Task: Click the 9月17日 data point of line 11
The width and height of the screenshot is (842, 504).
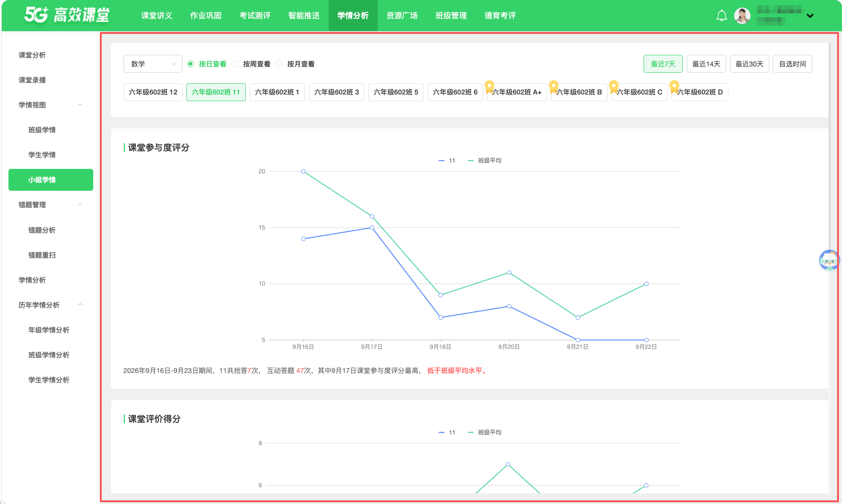Action: [x=372, y=228]
